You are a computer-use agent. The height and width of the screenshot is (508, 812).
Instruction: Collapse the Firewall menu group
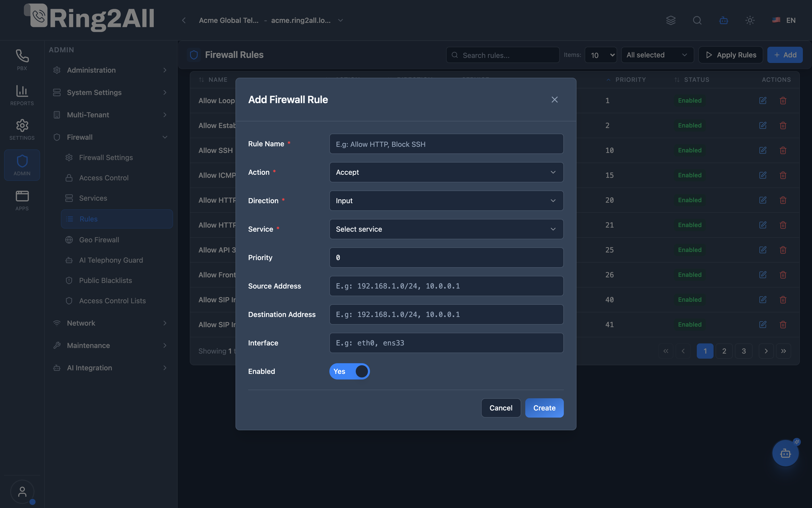coord(110,137)
